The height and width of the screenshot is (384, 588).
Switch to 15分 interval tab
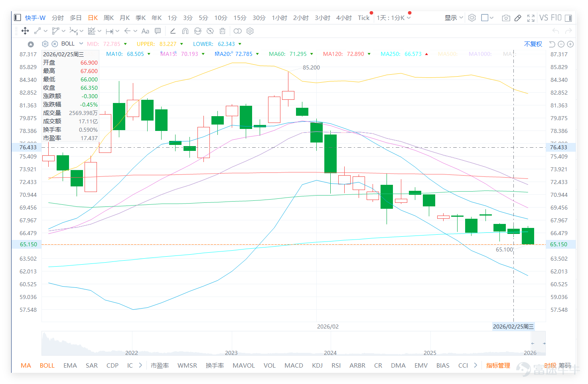[x=240, y=18]
